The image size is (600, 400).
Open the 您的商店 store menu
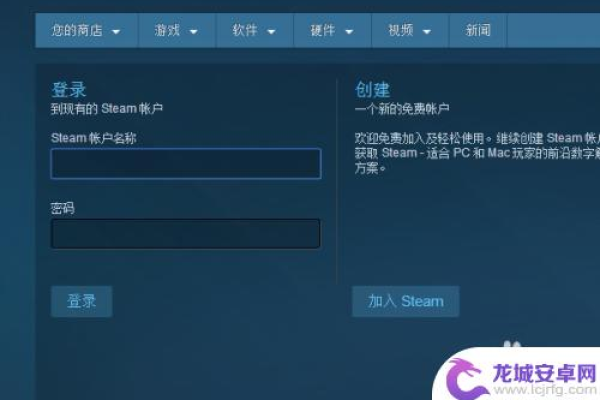(x=86, y=30)
